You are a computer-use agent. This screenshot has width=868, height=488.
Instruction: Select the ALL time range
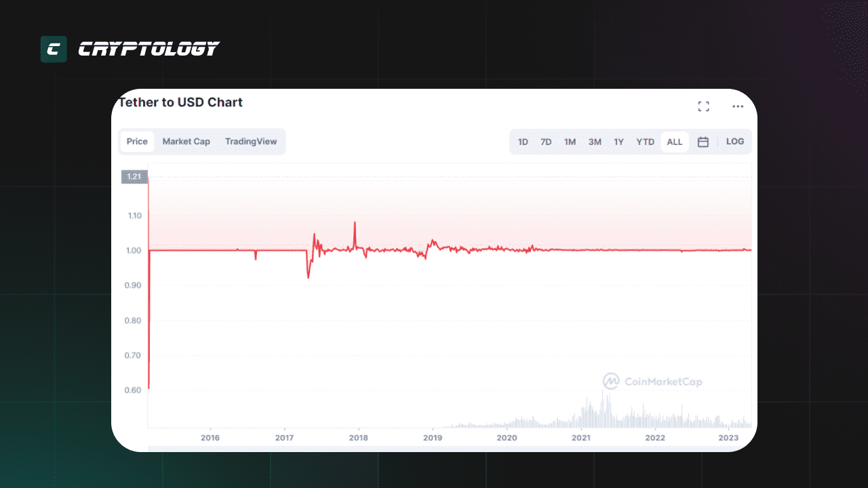click(x=675, y=142)
